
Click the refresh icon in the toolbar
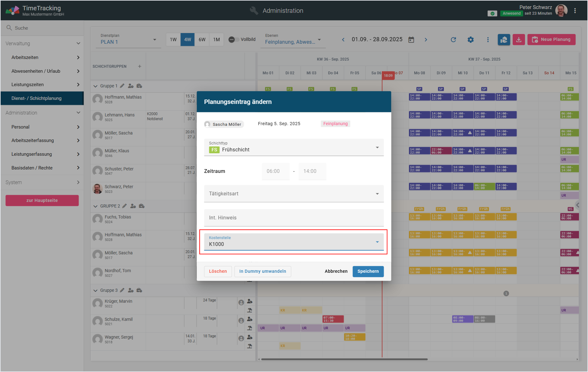point(453,40)
